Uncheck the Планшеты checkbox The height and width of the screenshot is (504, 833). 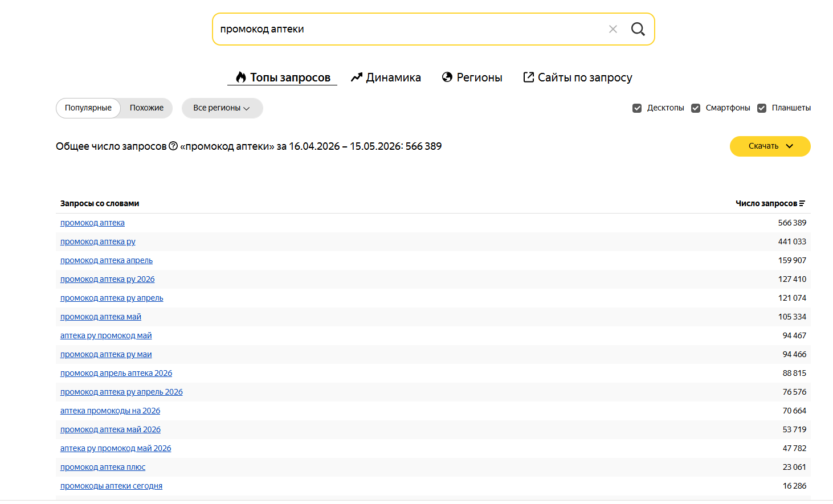coord(762,108)
